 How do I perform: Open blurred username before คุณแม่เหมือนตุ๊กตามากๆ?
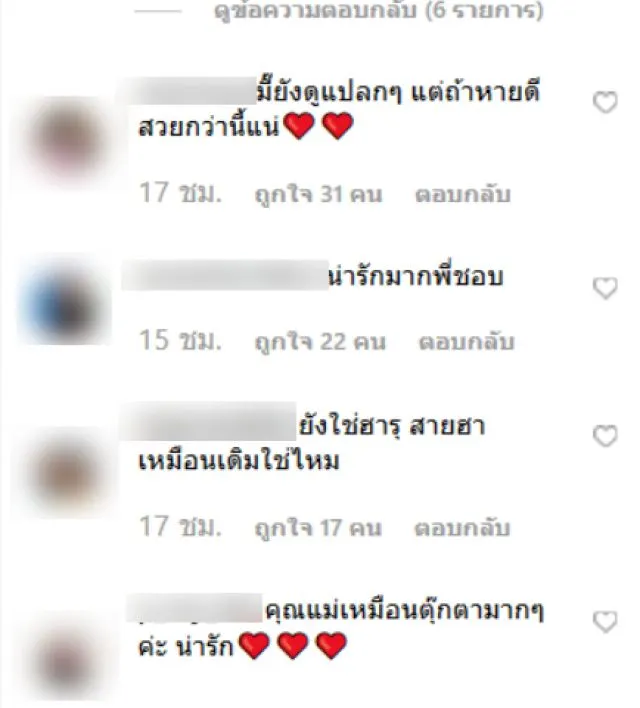(x=194, y=608)
